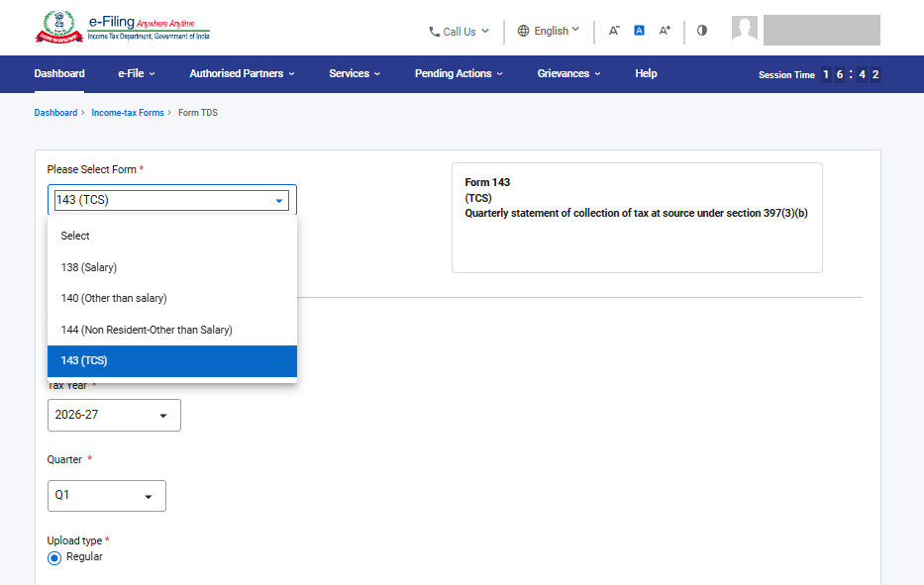Open the Pending Actions menu
924x585 pixels.
coord(460,73)
